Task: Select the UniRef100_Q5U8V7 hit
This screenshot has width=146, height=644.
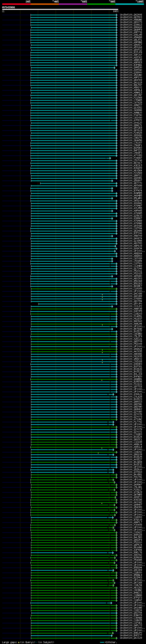Action: click(x=131, y=180)
